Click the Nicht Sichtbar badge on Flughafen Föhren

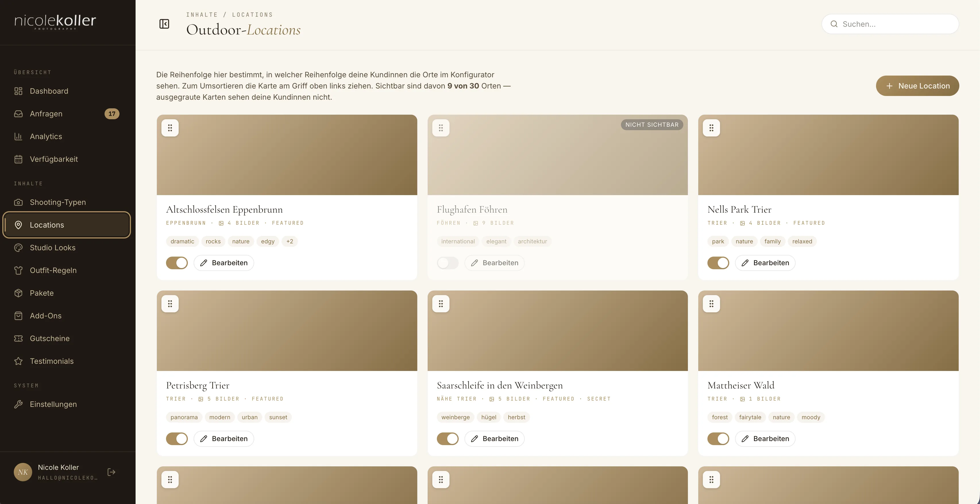(652, 125)
